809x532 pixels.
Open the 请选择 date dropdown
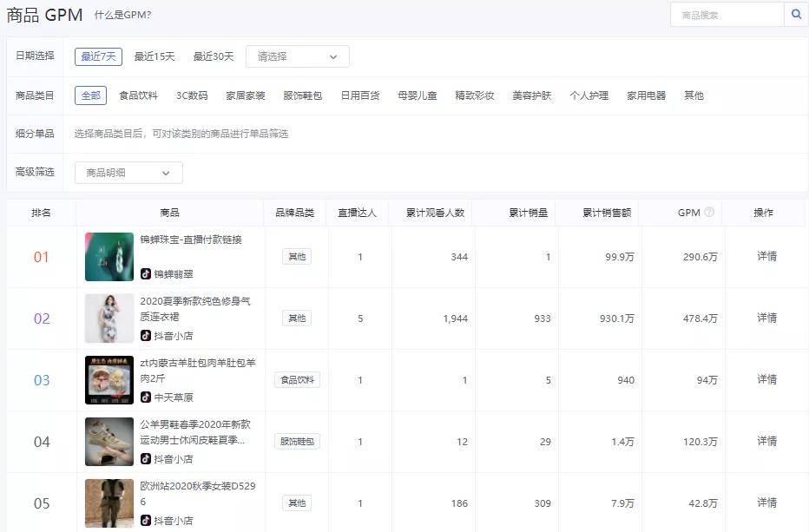click(298, 56)
